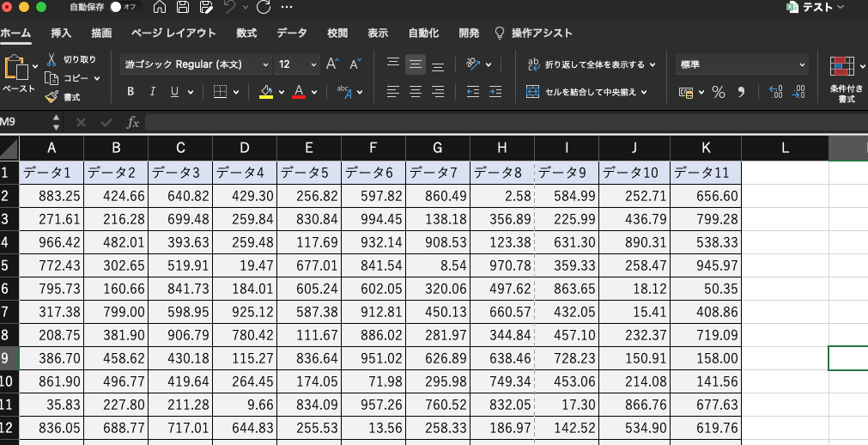Click the format painter brush icon (書式)
868x445 pixels.
tap(52, 97)
